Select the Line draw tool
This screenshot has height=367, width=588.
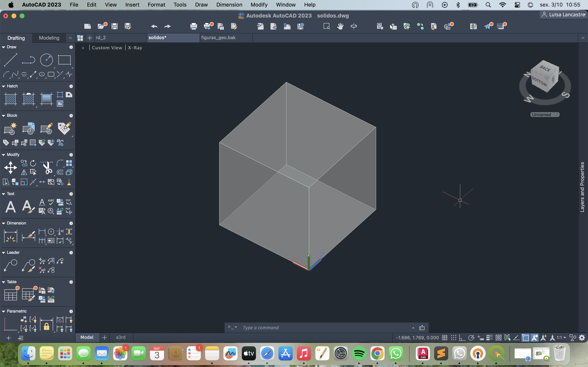pos(10,60)
